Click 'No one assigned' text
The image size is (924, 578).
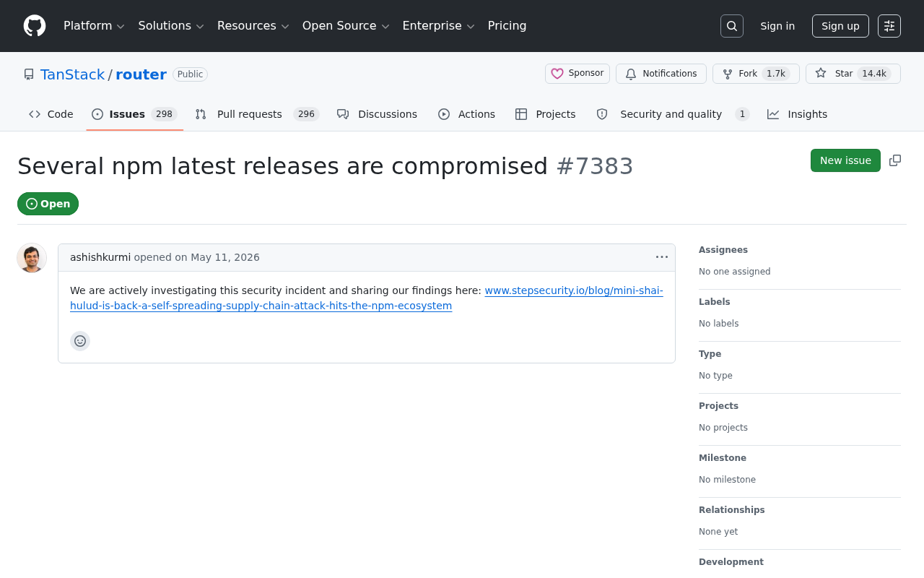[735, 272]
